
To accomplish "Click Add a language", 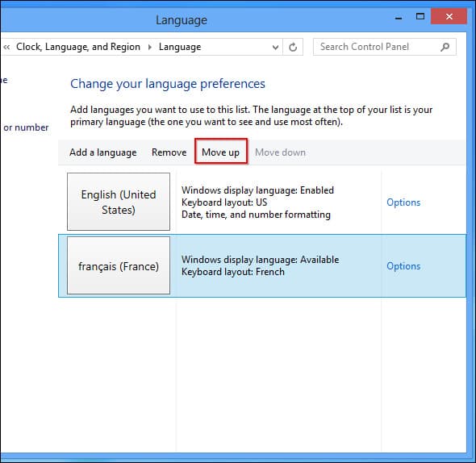I will [103, 152].
